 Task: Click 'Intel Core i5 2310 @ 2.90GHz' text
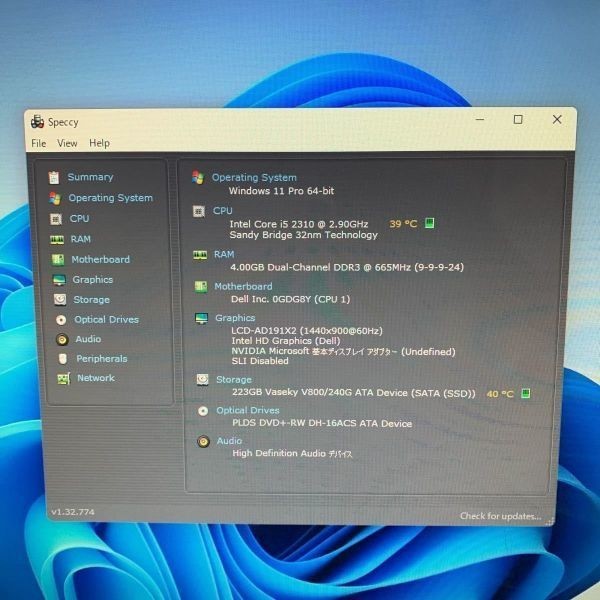299,224
